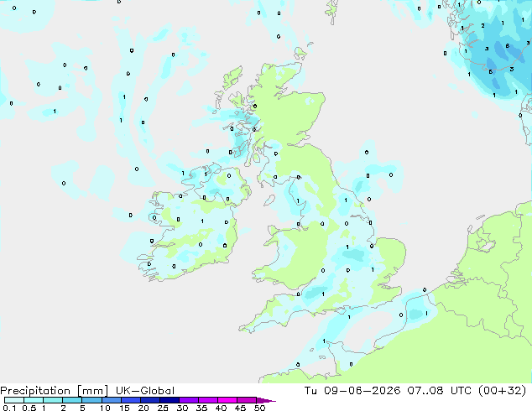
Task: Click the legend tick label "20"
Action: coord(143,408)
